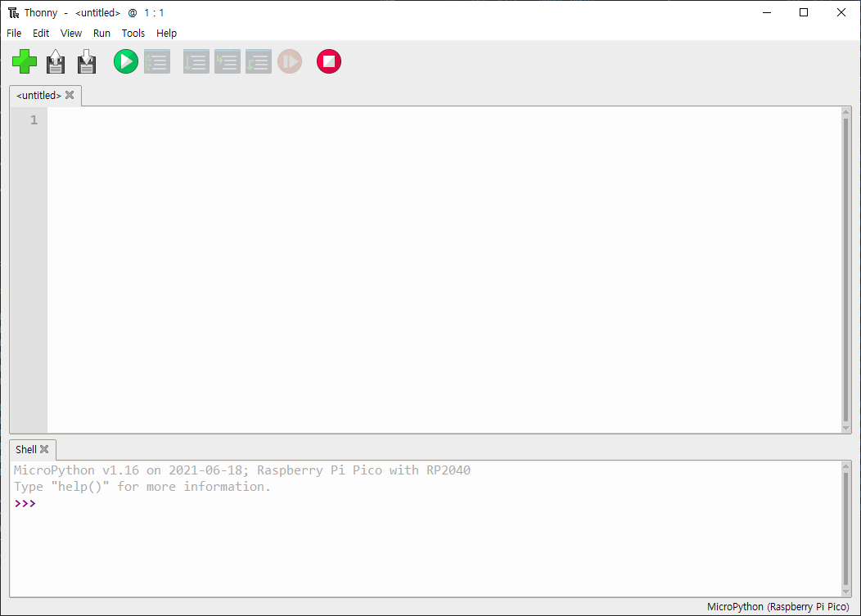
Task: Click the Open file icon
Action: coord(56,61)
